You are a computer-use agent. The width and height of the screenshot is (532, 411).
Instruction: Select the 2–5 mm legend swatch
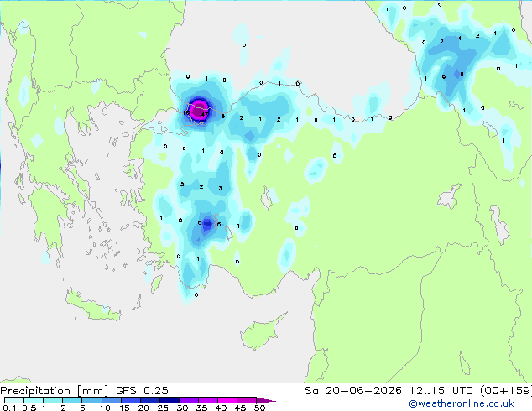(x=72, y=400)
